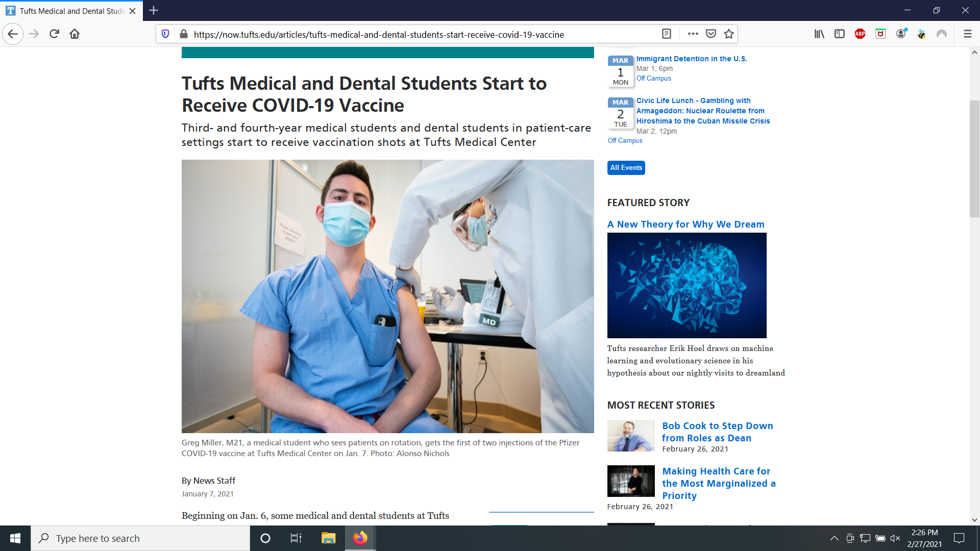The height and width of the screenshot is (551, 980).
Task: Click the All Events button
Action: coord(626,168)
